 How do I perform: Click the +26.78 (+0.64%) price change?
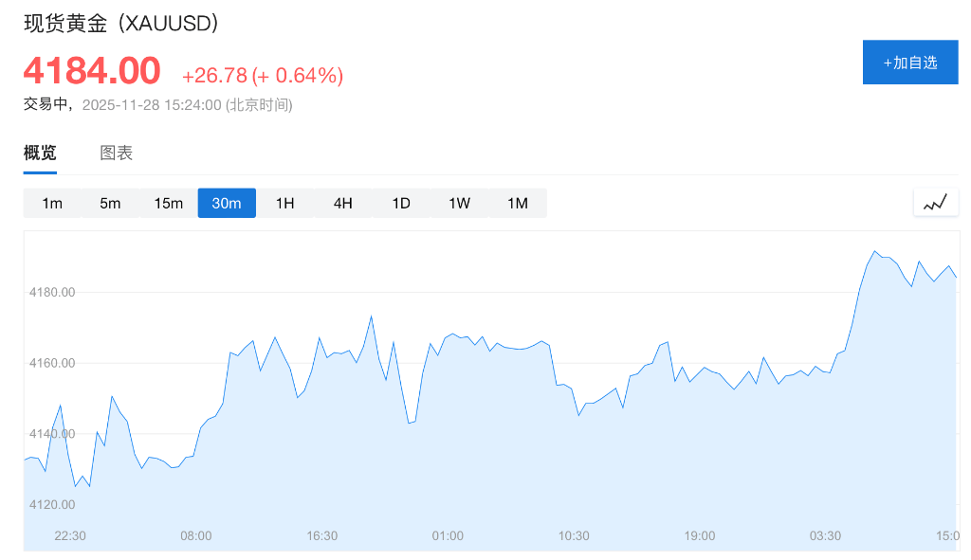[x=263, y=76]
